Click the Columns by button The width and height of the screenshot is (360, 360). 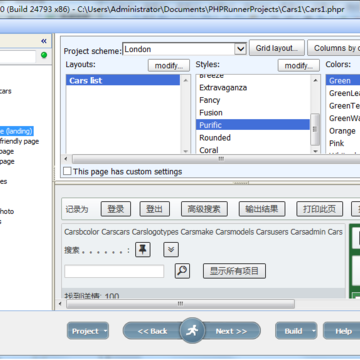point(334,48)
